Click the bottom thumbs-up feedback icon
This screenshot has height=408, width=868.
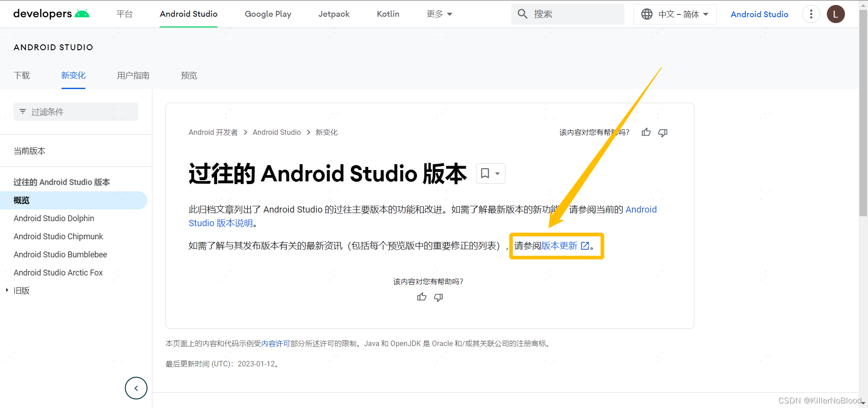[x=422, y=297]
